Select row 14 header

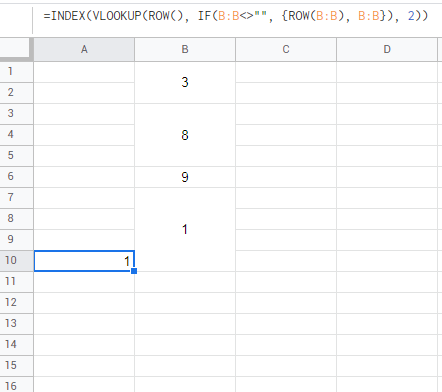tap(16, 344)
